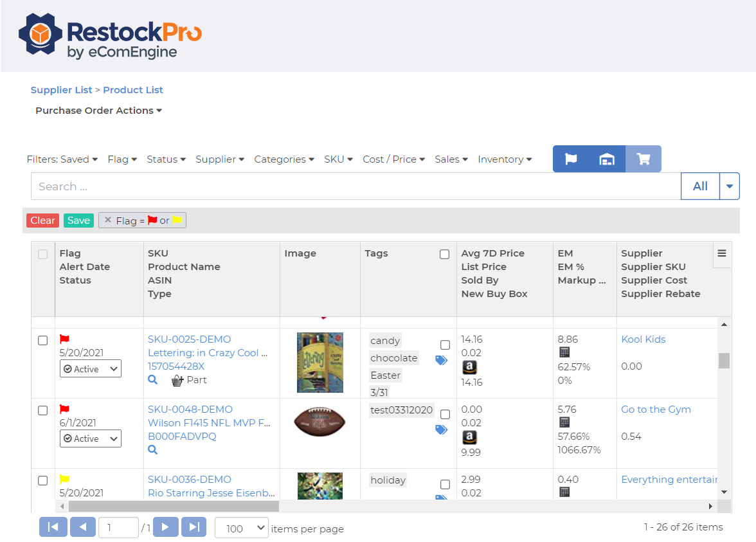The image size is (756, 542).
Task: Remove the Flag filter chip
Action: tap(108, 220)
